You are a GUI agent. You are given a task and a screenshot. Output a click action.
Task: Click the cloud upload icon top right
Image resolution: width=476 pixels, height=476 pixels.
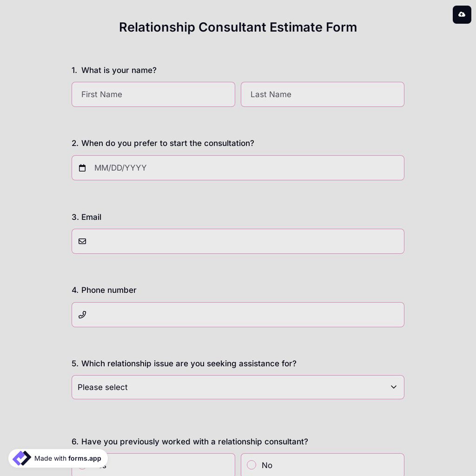(461, 14)
